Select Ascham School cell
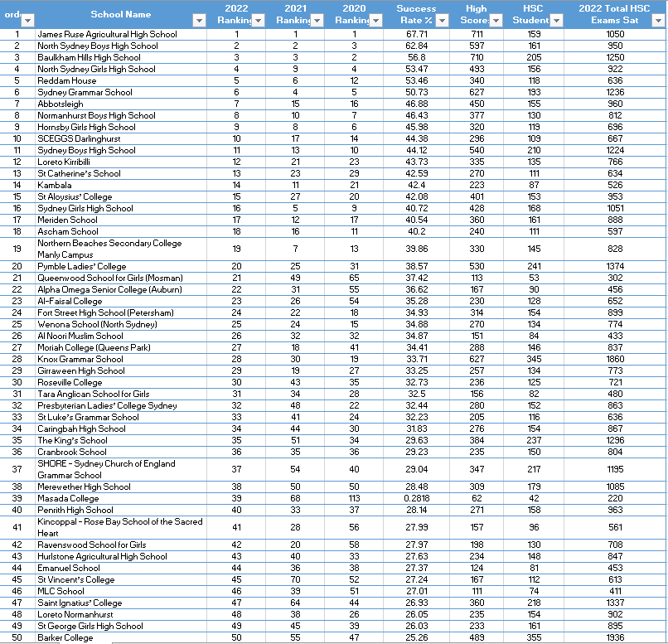Viewport: 668px width, 644px height. 121,231
